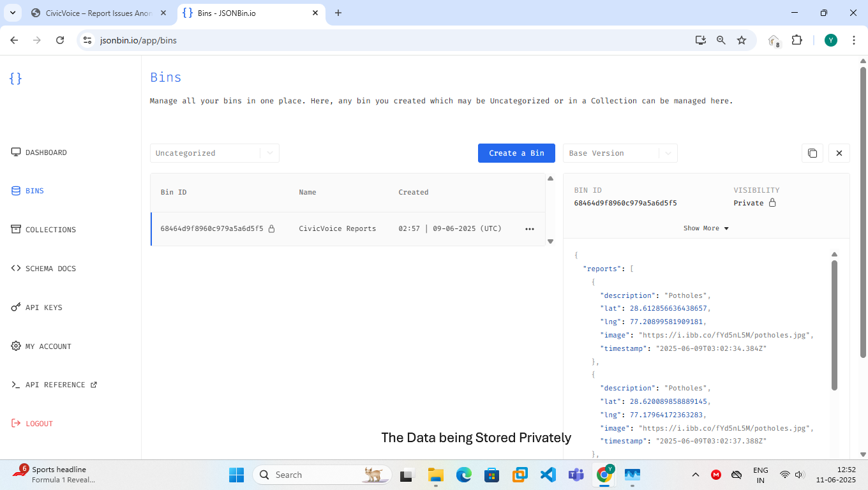
Task: Go back using the browser back arrow
Action: point(14,40)
